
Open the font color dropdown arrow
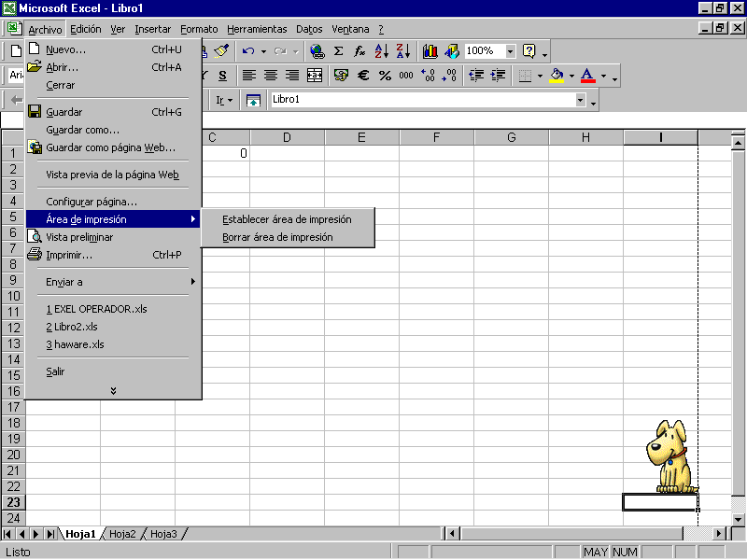coord(603,75)
